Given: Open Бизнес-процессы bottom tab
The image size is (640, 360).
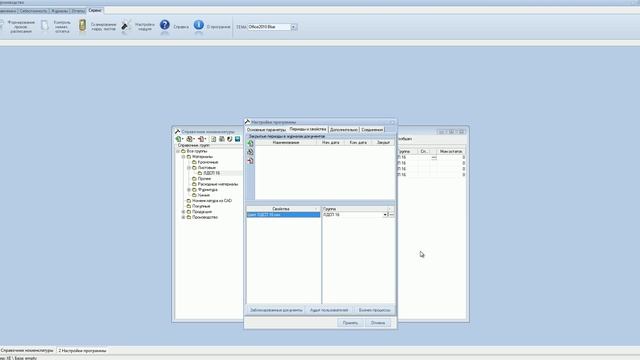Looking at the screenshot, I should [374, 310].
